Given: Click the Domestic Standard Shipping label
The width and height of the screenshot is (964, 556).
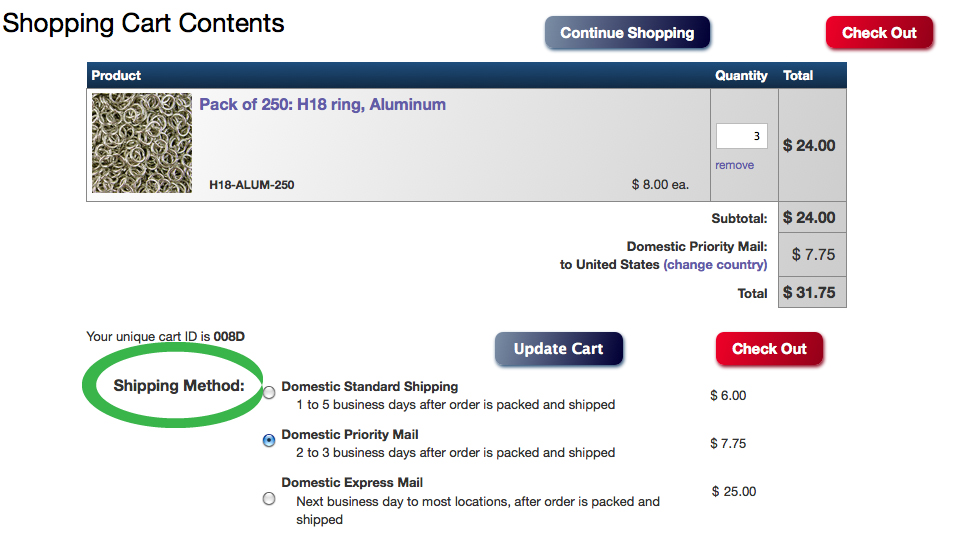Looking at the screenshot, I should click(369, 386).
